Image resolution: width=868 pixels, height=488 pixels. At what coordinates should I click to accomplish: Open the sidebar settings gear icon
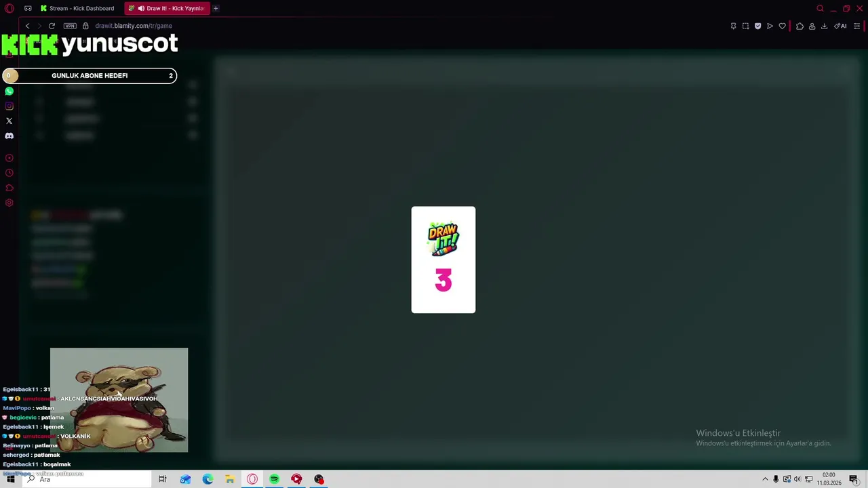click(9, 203)
